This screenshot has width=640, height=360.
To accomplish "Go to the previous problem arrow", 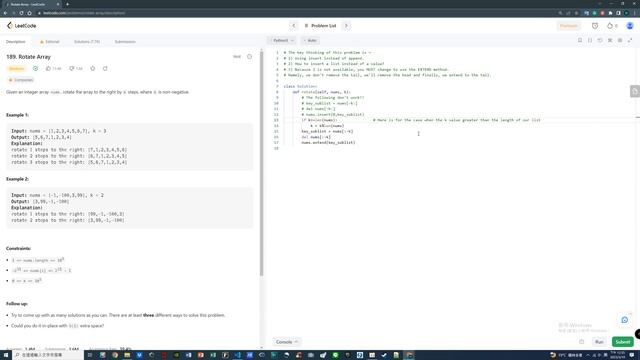I will click(x=293, y=26).
